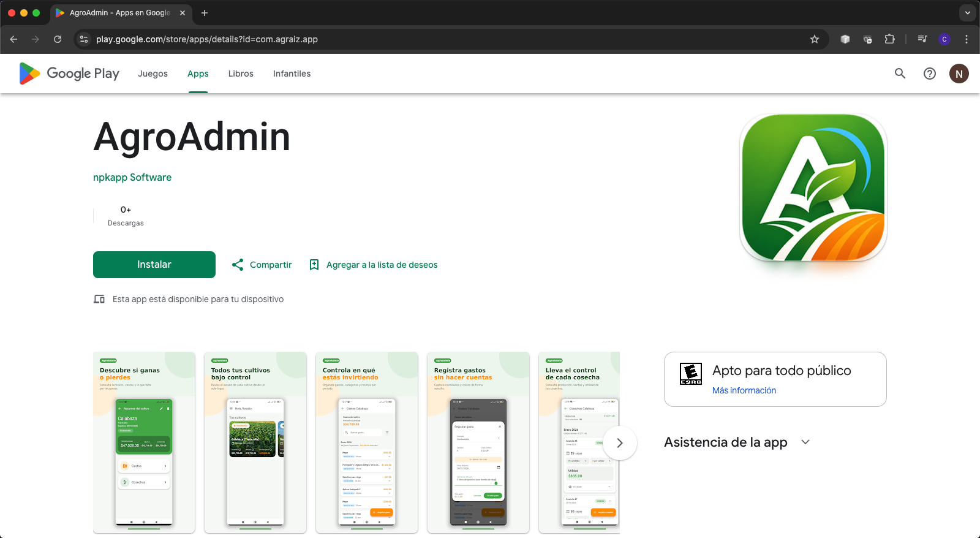Open the Más información link
This screenshot has height=538, width=980.
744,390
